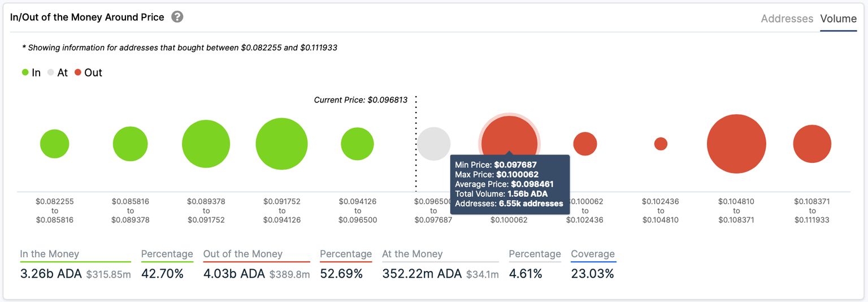
Task: Click red bubble for $0.108371 to $0.111933
Action: tap(812, 144)
